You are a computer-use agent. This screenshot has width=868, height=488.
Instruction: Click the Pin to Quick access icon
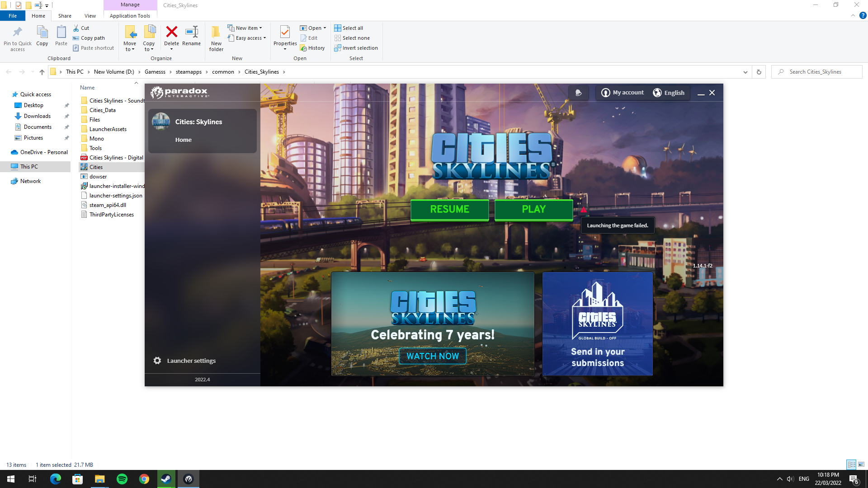[x=17, y=33]
